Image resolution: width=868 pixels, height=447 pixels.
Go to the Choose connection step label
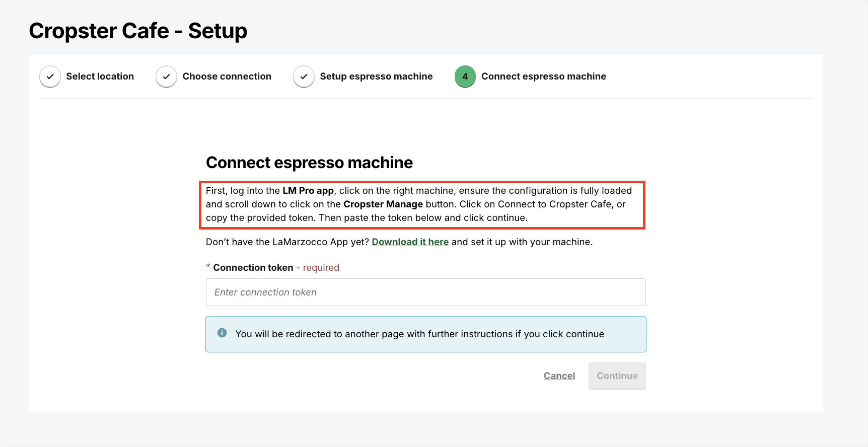pos(227,77)
